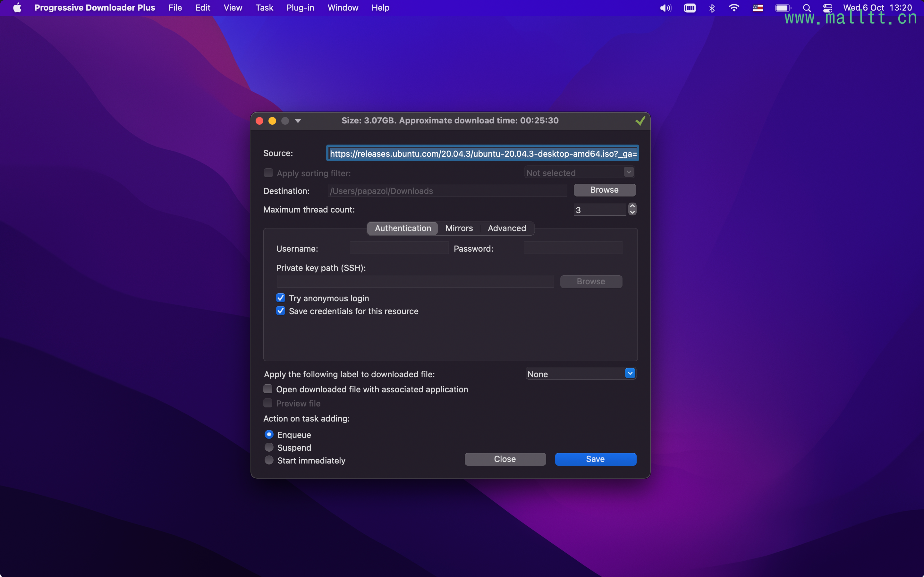The image size is (924, 577).
Task: Open the File menu
Action: pyautogui.click(x=175, y=8)
